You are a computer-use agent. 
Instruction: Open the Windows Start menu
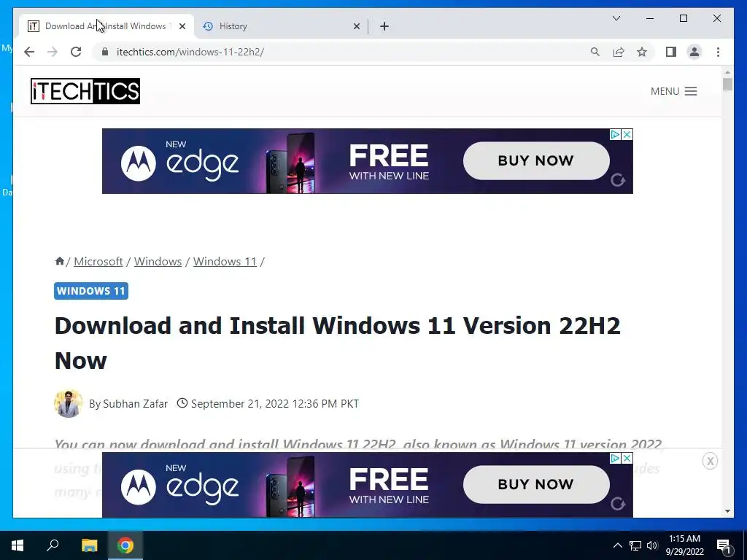pos(18,545)
